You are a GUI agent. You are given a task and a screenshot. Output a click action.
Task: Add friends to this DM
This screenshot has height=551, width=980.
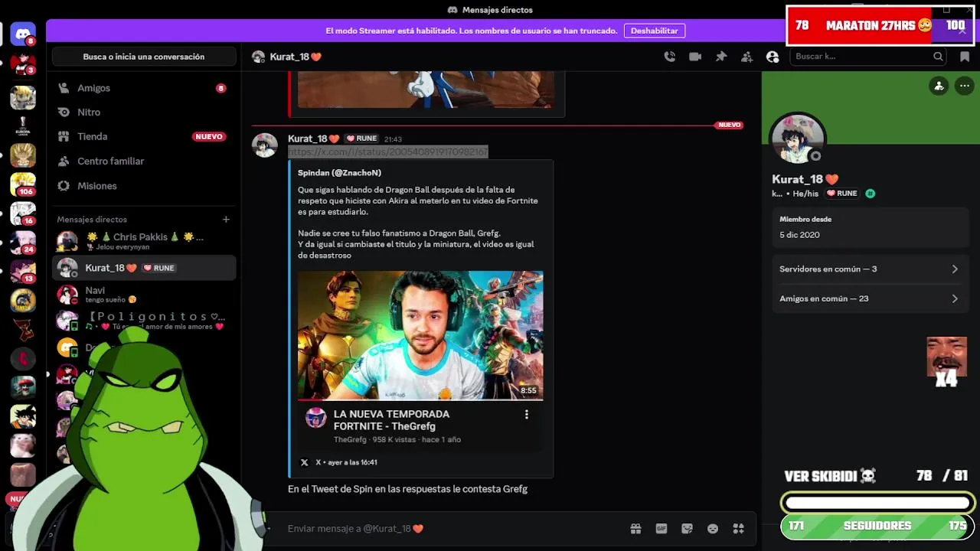(x=746, y=57)
